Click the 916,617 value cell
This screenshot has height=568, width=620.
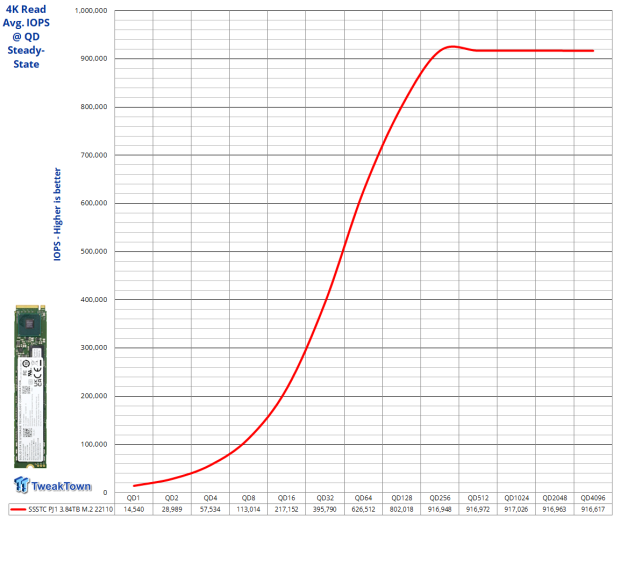click(593, 509)
